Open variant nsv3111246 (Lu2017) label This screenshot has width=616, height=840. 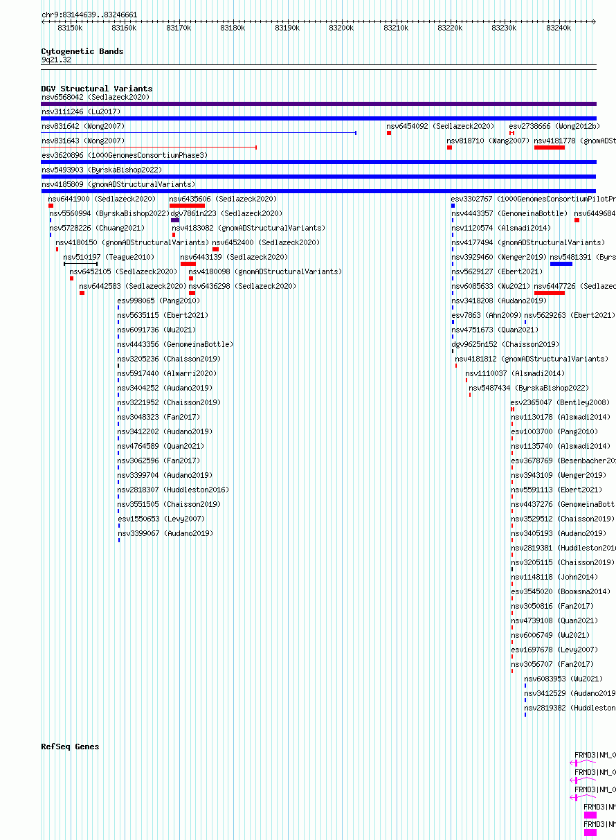click(81, 112)
